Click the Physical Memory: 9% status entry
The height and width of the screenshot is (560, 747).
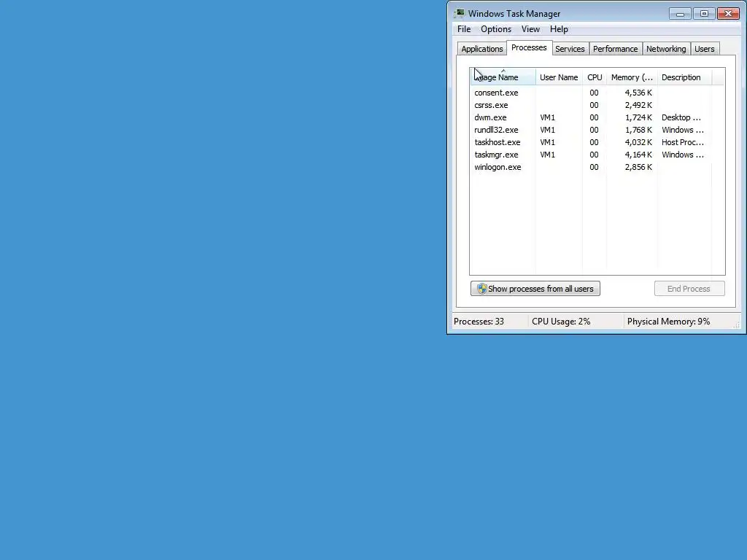coord(668,322)
